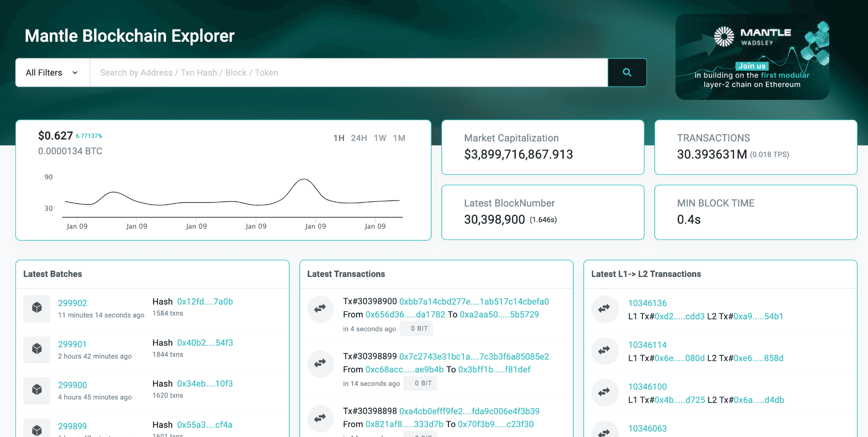Viewport: 868px width, 437px height.
Task: Click transfer arrows icon for Tx#30398899
Action: tap(321, 364)
